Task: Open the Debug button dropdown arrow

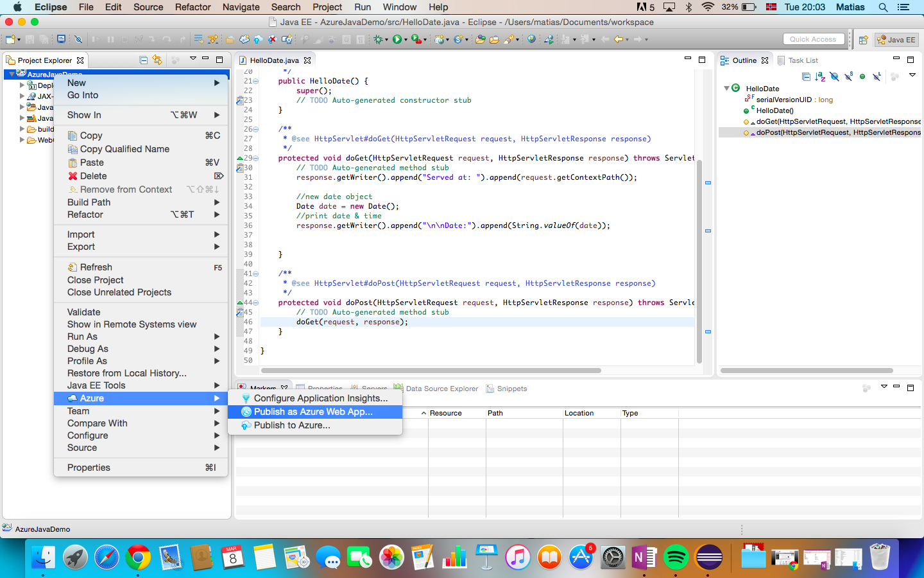Action: click(x=386, y=40)
